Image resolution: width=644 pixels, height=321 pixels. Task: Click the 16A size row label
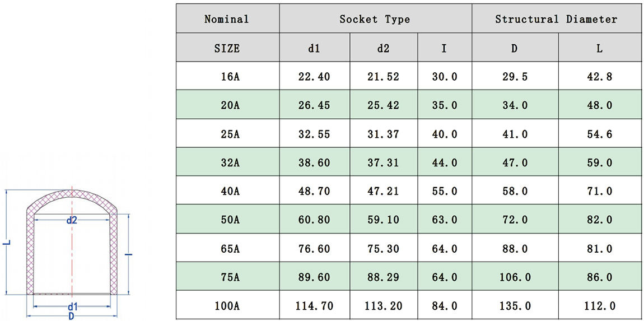(x=227, y=77)
